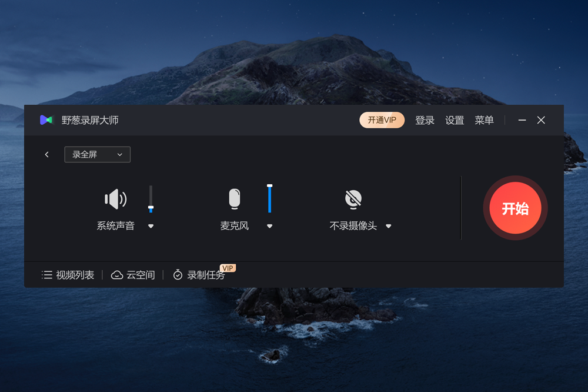The image size is (588, 392).
Task: Mute the system sound speaker icon
Action: (115, 200)
